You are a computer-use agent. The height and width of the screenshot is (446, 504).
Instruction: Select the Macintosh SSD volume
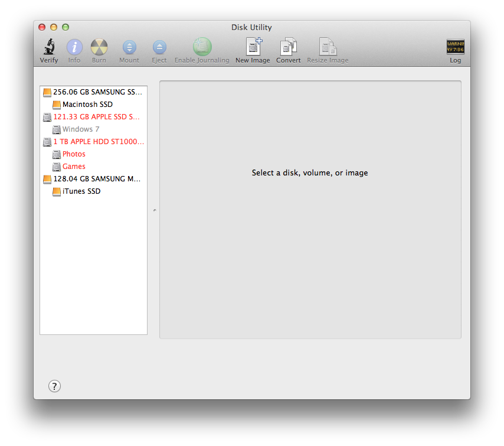[x=93, y=105]
